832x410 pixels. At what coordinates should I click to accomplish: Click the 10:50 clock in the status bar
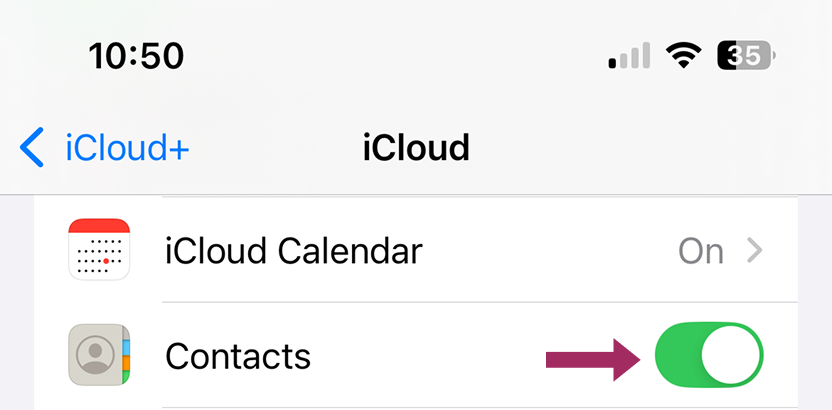click(136, 56)
